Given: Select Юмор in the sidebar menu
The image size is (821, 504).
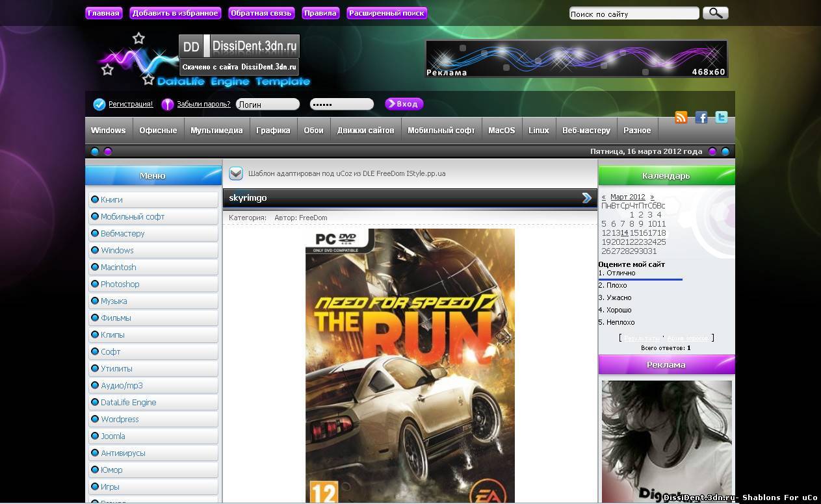Looking at the screenshot, I should pyautogui.click(x=153, y=470).
